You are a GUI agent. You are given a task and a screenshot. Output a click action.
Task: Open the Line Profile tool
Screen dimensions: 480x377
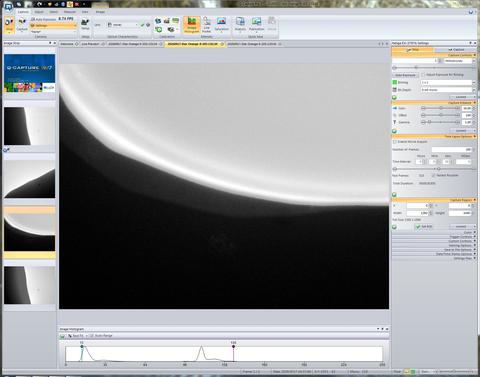click(x=207, y=25)
